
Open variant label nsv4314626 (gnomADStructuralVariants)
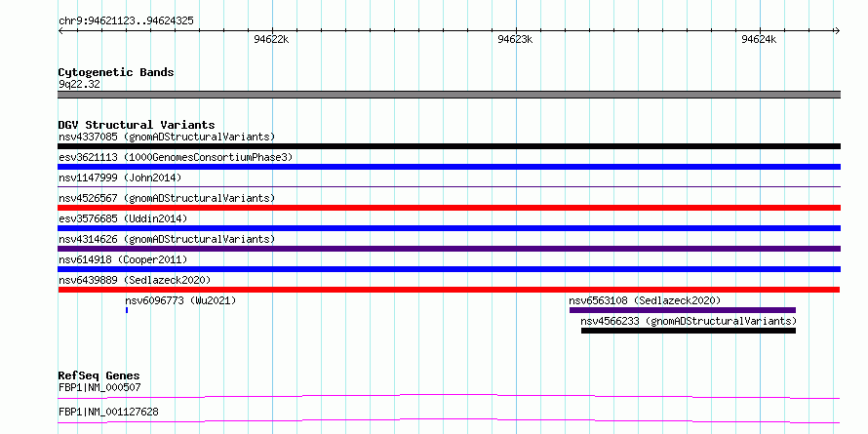pyautogui.click(x=167, y=239)
